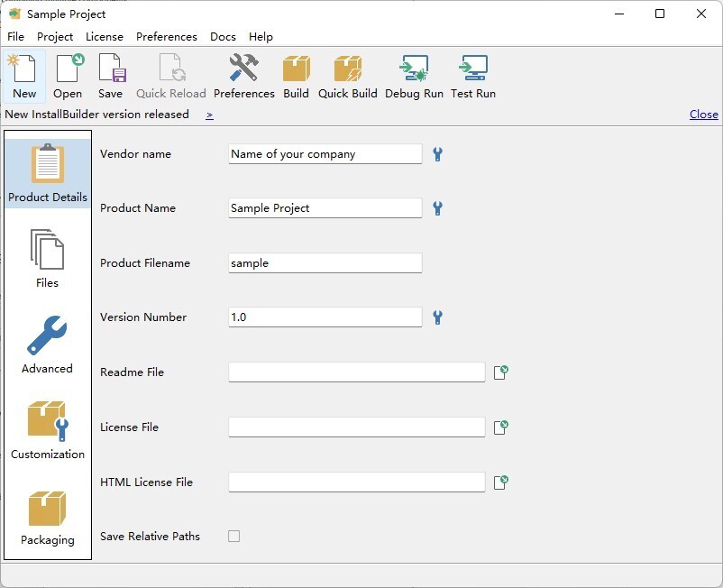The width and height of the screenshot is (723, 588).
Task: Open the Project menu
Action: (x=54, y=37)
